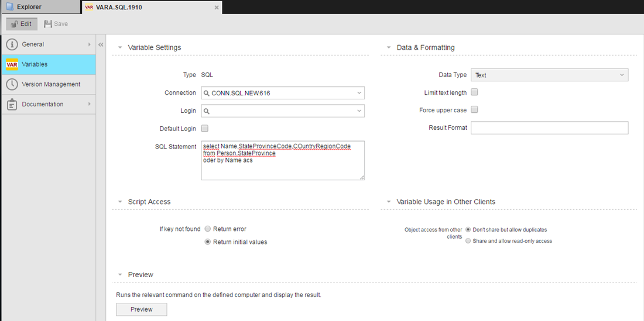The height and width of the screenshot is (321, 644).
Task: Expand the Documentation submenu arrow
Action: (89, 104)
